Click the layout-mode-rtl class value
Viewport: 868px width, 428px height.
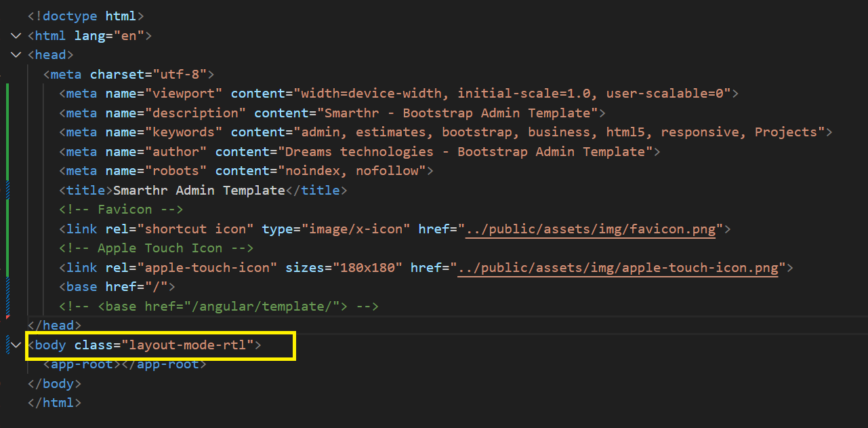click(184, 345)
